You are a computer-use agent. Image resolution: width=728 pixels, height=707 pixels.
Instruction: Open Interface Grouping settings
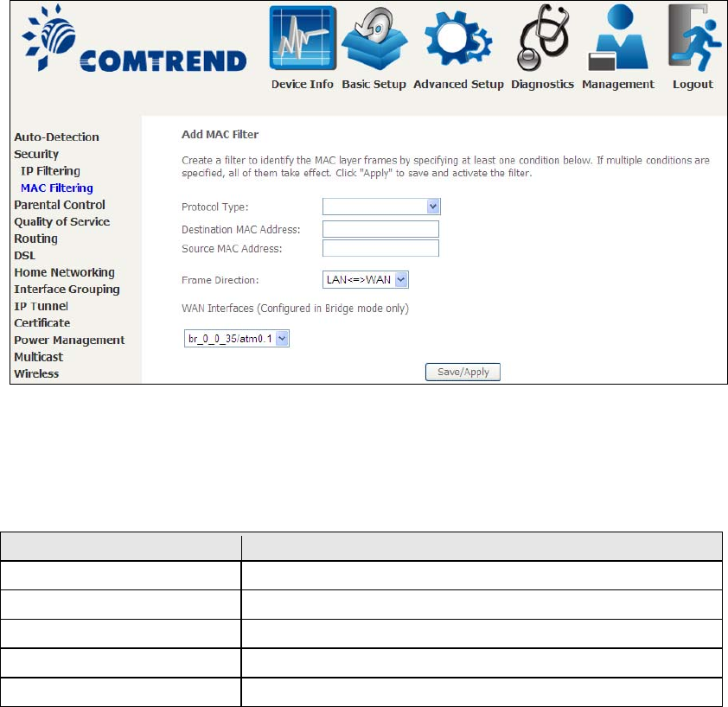point(67,290)
